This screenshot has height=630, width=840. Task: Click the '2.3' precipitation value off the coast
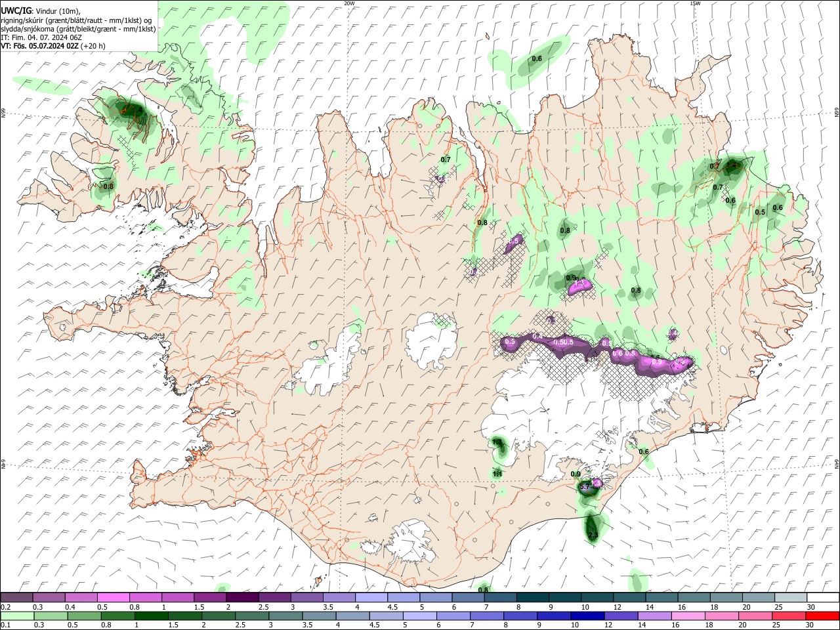pos(593,536)
